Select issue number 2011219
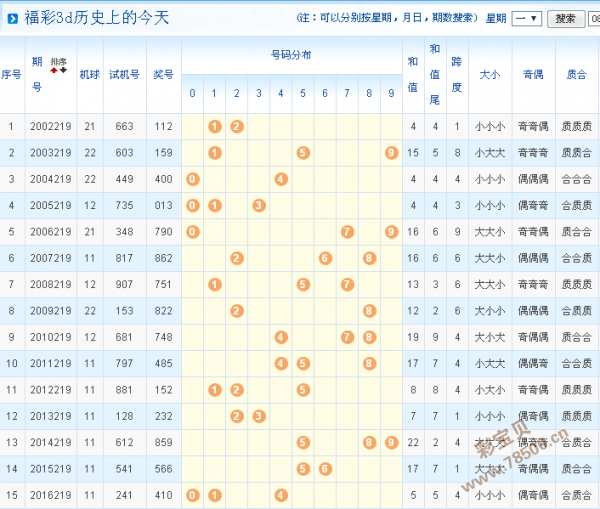Image resolution: width=600 pixels, height=509 pixels. [51, 363]
